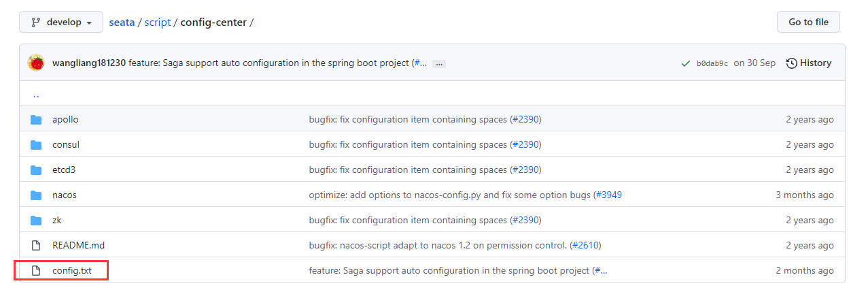Click the wangliang181230 avatar image
Screen dimensions: 868x290
(36, 63)
